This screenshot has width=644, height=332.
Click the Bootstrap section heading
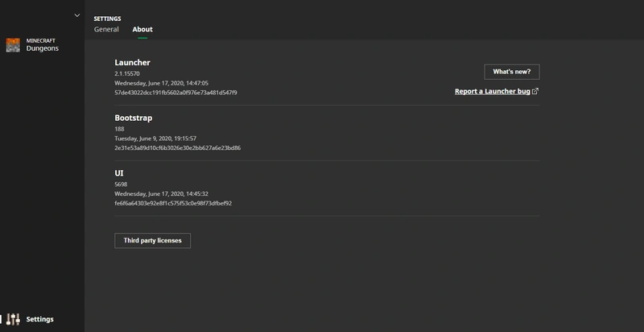134,118
